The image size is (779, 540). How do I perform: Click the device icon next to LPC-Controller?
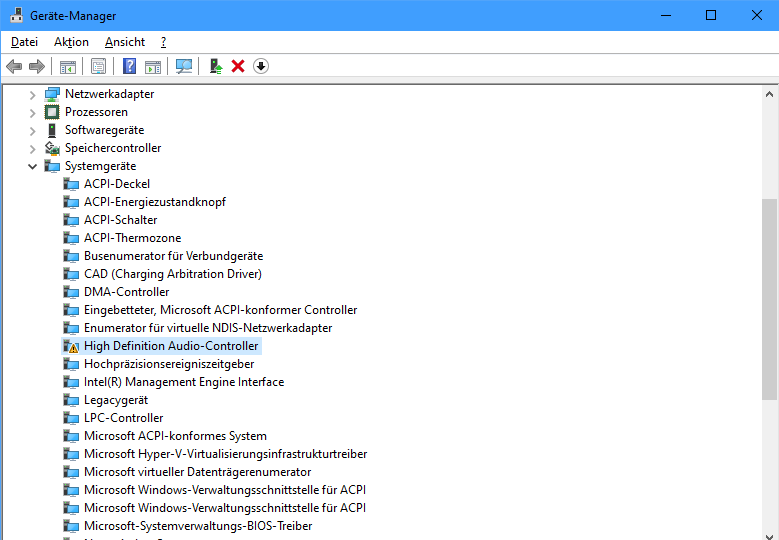pyautogui.click(x=71, y=418)
